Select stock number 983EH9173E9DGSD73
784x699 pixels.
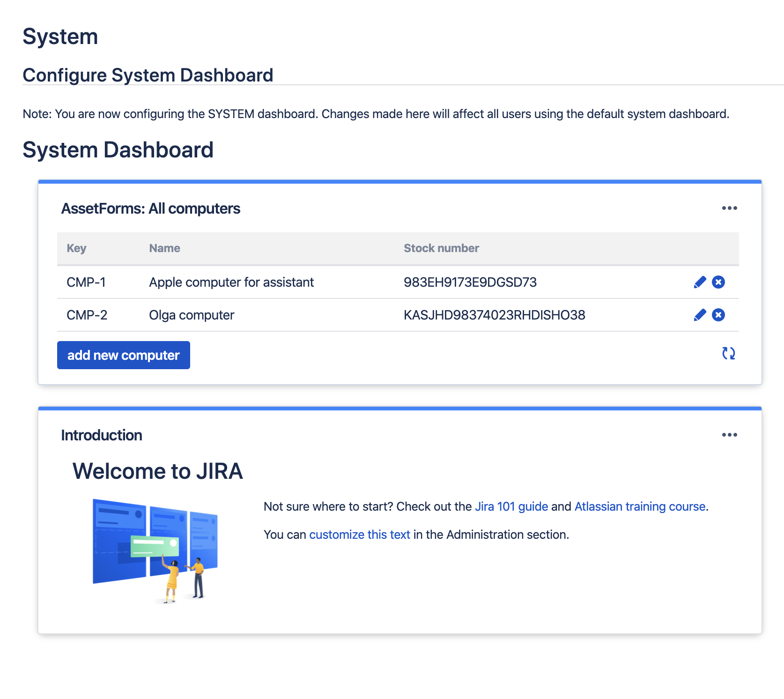[470, 282]
